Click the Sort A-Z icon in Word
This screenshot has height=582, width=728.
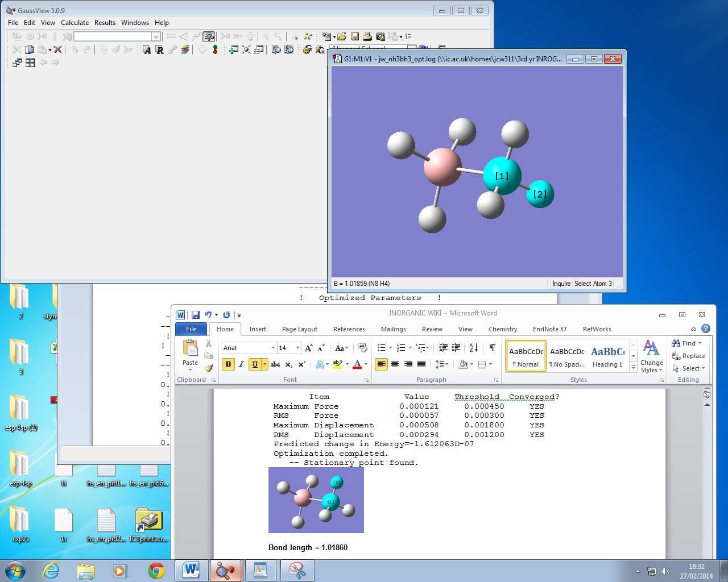474,348
